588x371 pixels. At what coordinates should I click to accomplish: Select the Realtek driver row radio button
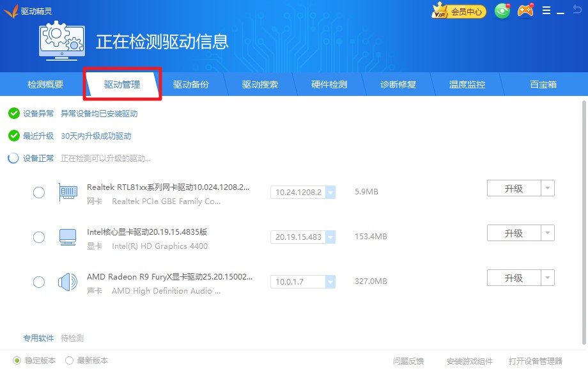(x=39, y=193)
